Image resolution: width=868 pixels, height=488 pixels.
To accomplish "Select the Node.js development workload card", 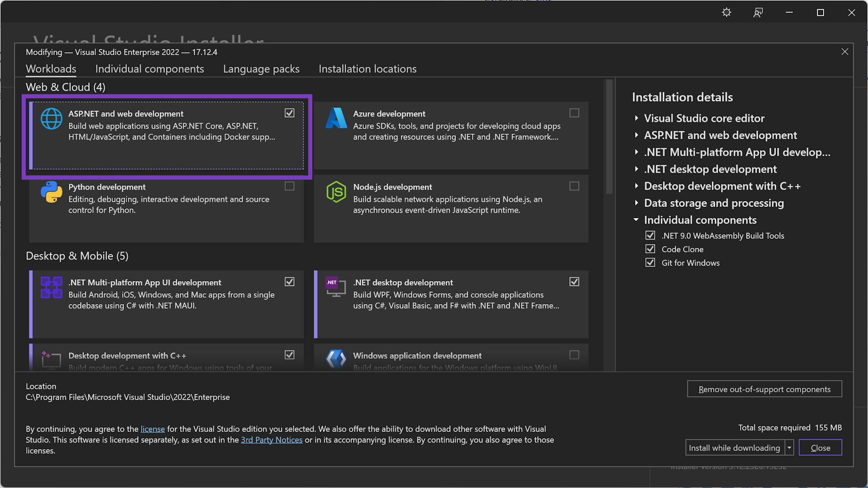I will (x=451, y=209).
